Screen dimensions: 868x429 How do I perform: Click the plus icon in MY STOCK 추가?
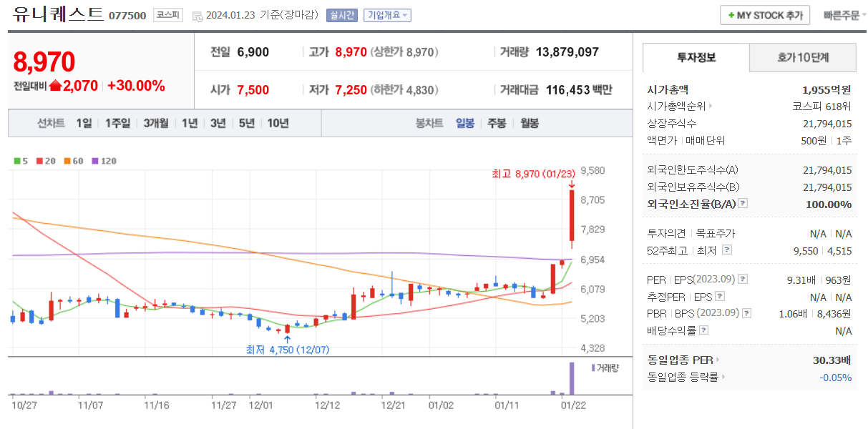coord(731,16)
